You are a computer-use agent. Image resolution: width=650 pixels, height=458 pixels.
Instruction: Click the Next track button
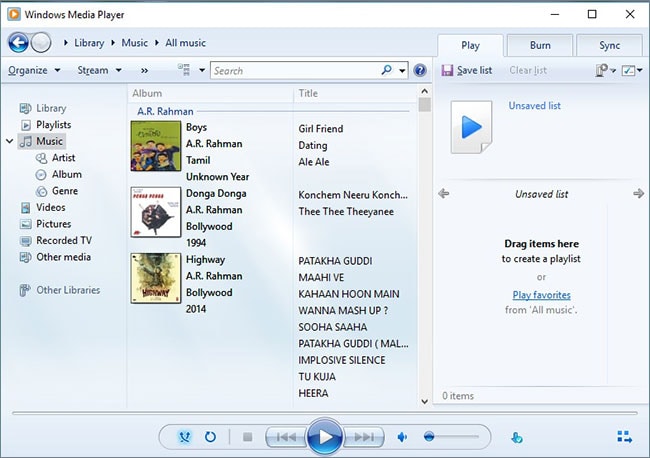point(364,437)
